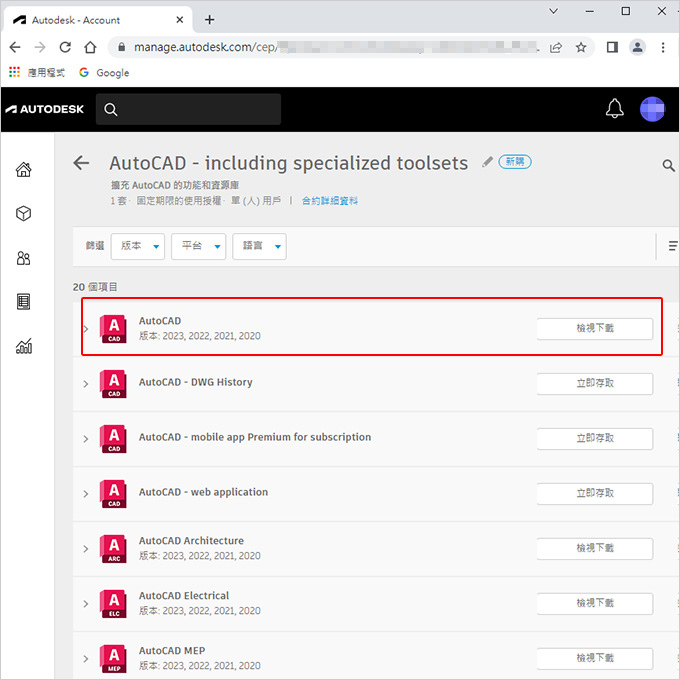Click 檢視下載 for AutoCAD
The image size is (680, 680).
(x=595, y=329)
